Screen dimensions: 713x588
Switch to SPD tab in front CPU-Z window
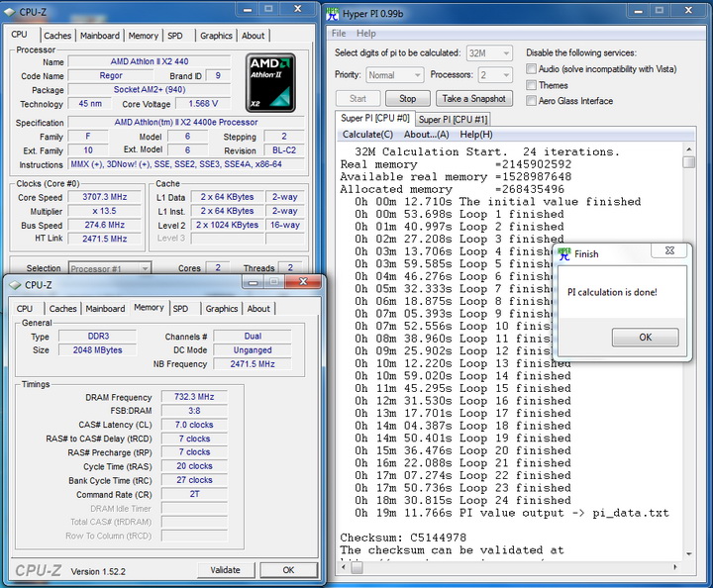180,309
